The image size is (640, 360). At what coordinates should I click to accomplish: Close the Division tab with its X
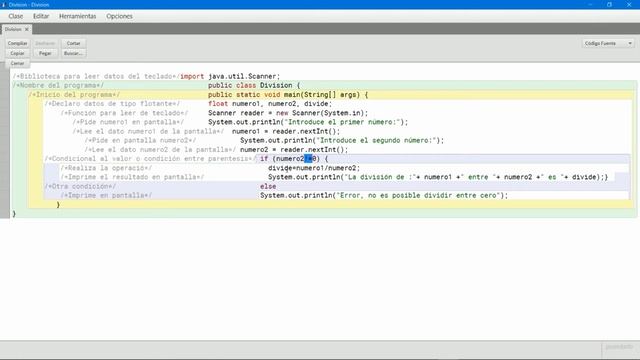tap(27, 29)
